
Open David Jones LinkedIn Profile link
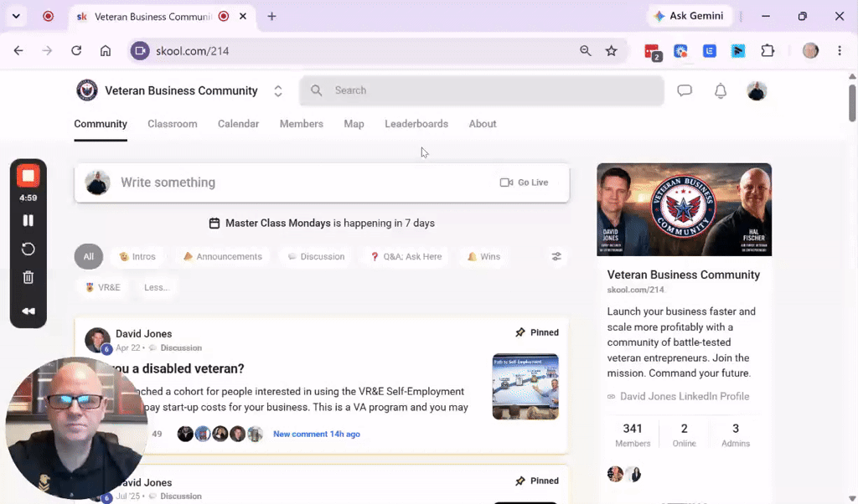click(685, 396)
